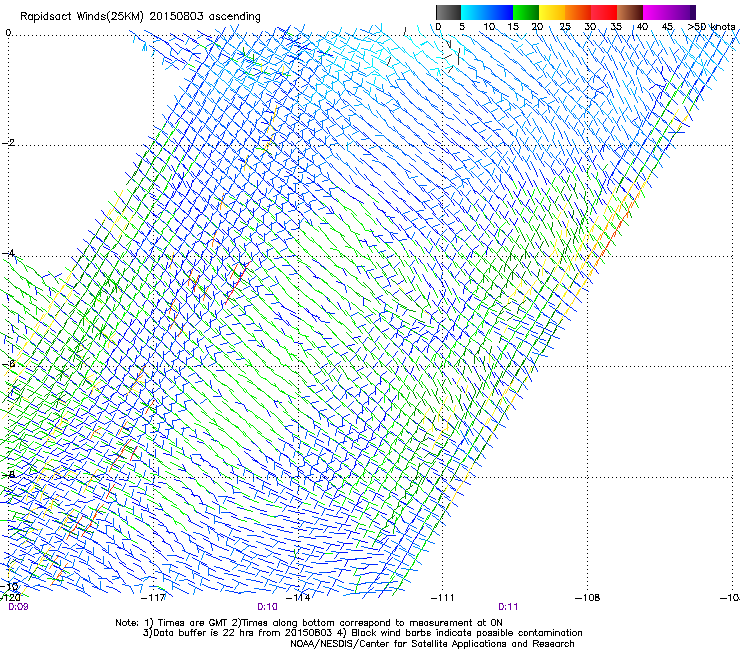Click the purple time label "D:09"
740x650 pixels.
(x=18, y=607)
